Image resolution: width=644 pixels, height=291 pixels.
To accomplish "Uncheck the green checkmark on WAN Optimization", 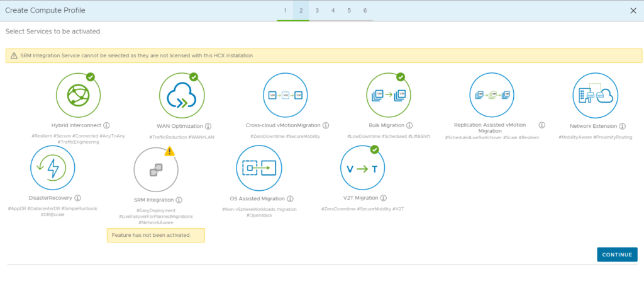I will (194, 77).
